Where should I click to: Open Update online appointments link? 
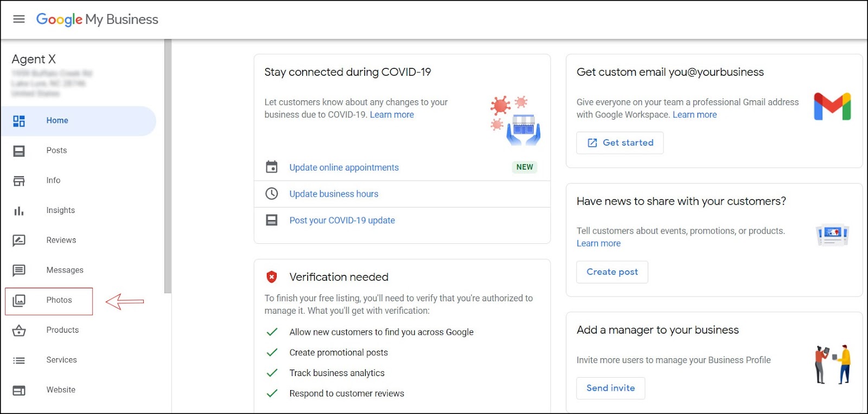(x=344, y=167)
